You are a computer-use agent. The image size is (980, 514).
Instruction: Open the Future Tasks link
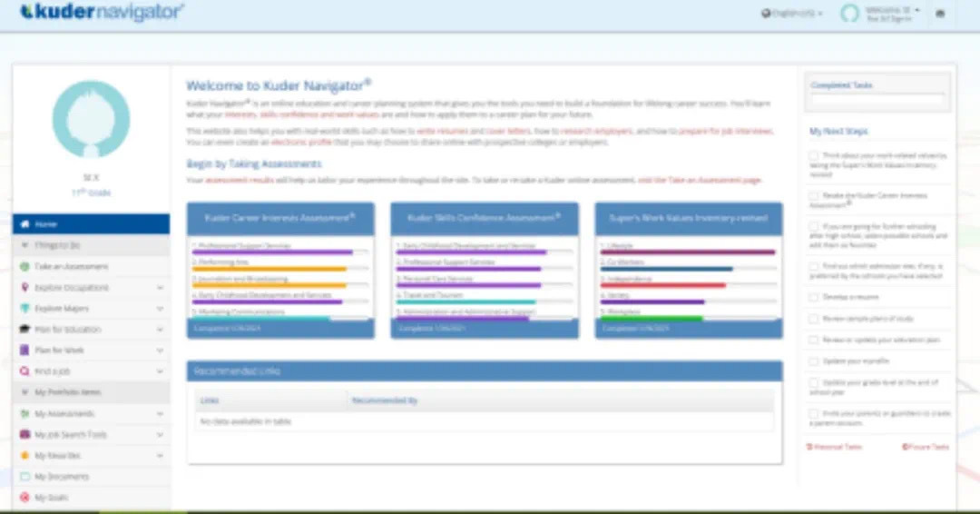(x=925, y=447)
